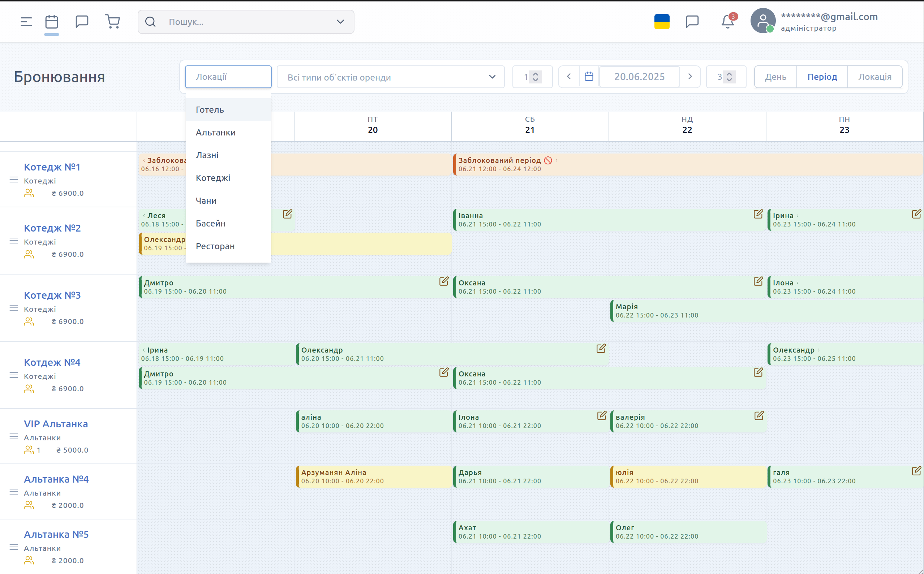Switch to Локація view

(874, 77)
